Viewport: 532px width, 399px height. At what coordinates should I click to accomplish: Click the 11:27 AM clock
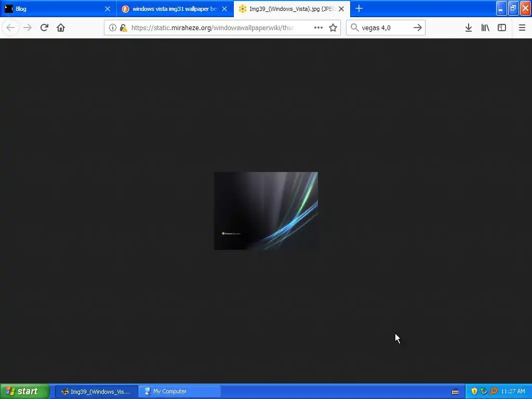pos(513,391)
